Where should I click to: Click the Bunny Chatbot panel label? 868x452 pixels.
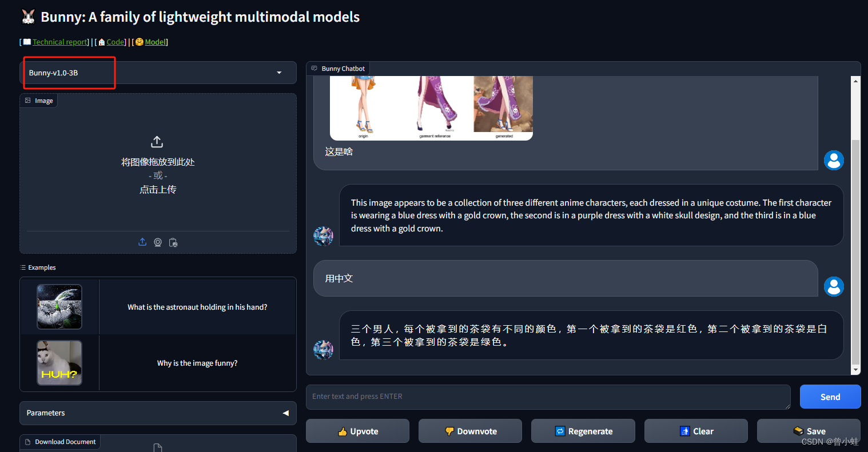coord(338,69)
